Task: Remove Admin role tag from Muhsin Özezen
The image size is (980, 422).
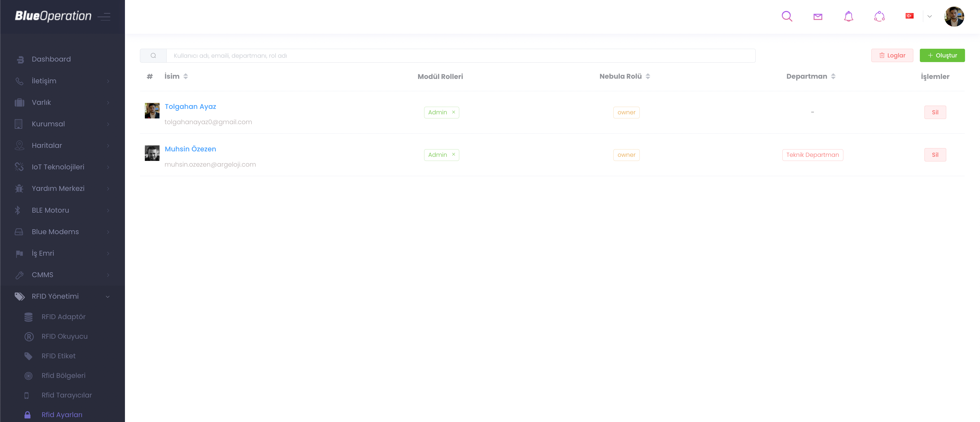Action: [454, 154]
